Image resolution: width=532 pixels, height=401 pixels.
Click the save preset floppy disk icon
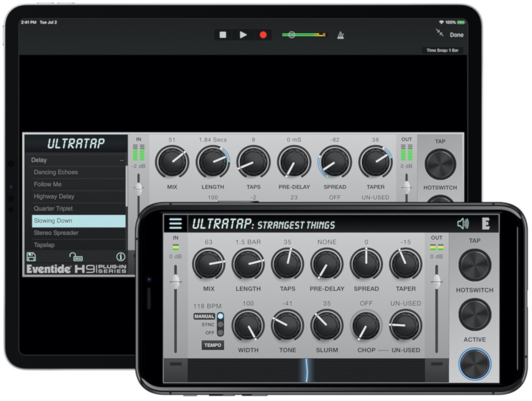click(x=31, y=257)
